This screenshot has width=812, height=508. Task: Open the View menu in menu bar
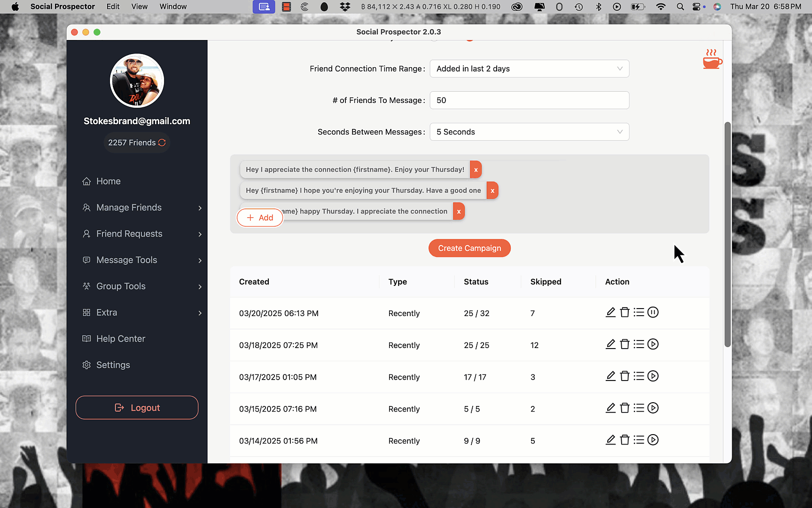[x=140, y=7]
